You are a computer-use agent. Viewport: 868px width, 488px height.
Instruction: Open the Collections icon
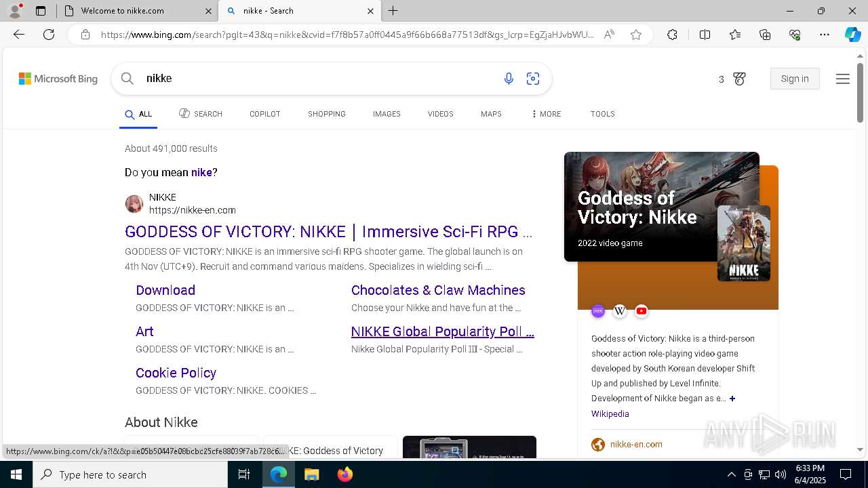click(x=765, y=35)
